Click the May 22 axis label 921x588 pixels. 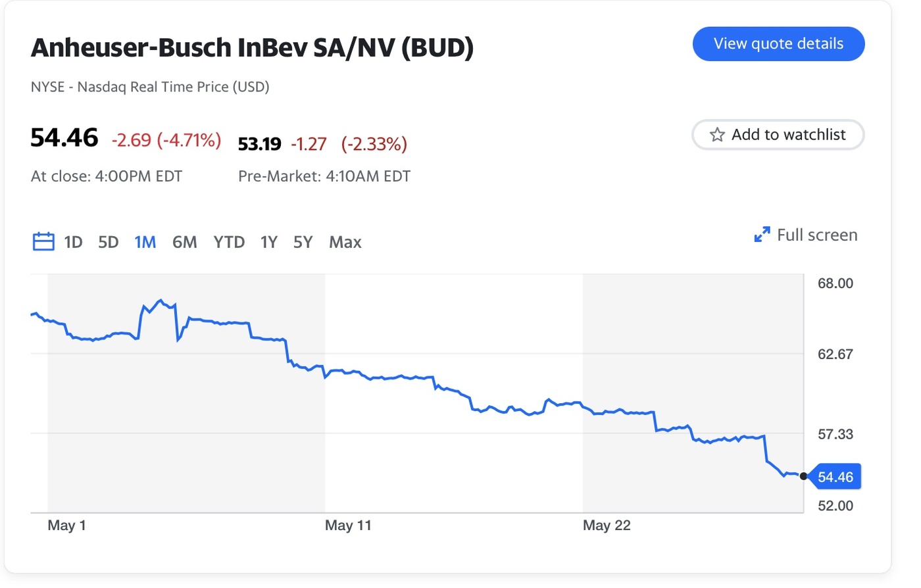point(606,525)
